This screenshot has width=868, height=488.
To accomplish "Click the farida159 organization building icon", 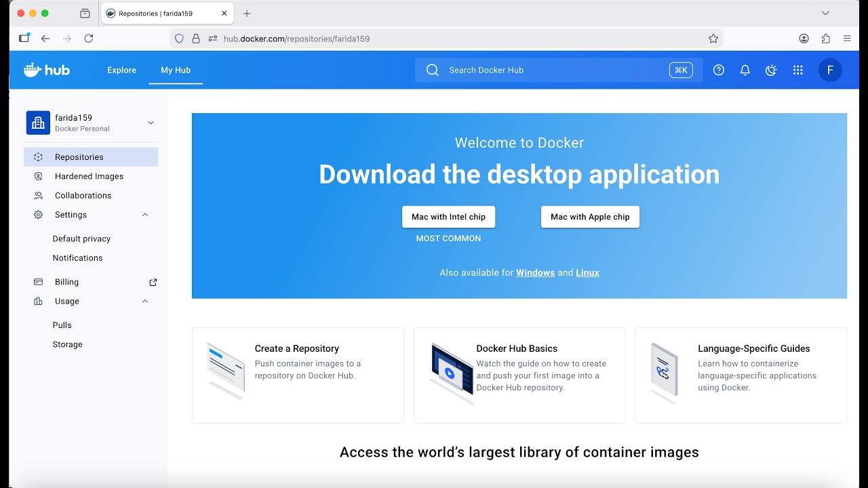I will [x=38, y=123].
